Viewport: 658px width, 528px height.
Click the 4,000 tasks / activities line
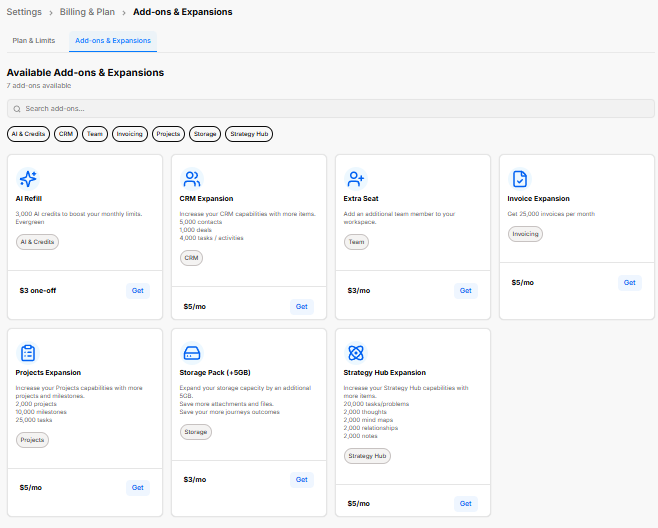point(212,238)
